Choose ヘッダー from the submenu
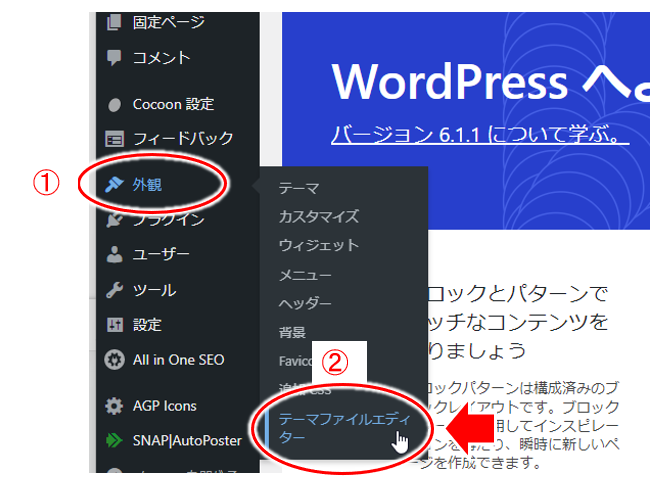Viewport: 669px width, 486px height. pos(305,303)
